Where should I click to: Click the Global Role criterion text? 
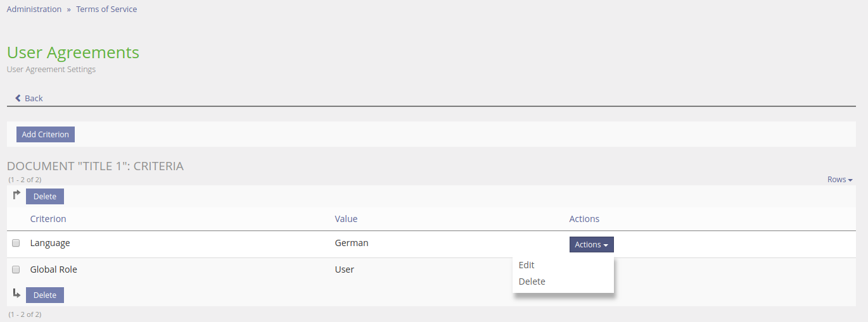point(54,269)
